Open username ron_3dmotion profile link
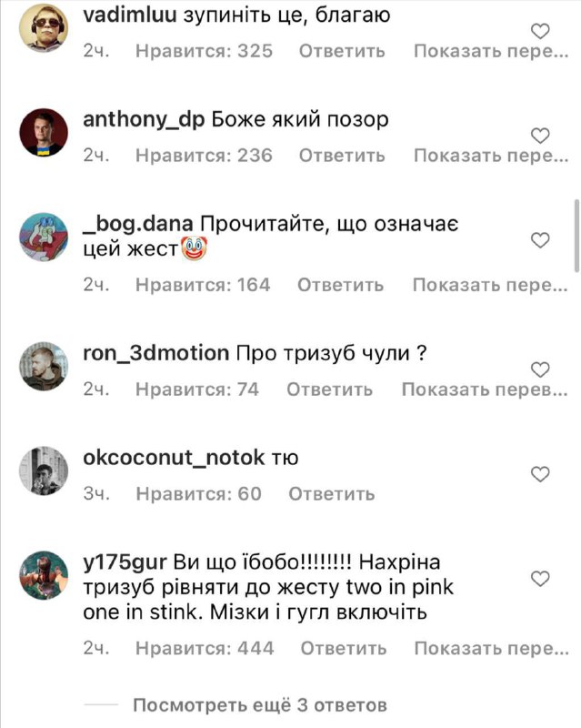This screenshot has width=581, height=728. 155,353
